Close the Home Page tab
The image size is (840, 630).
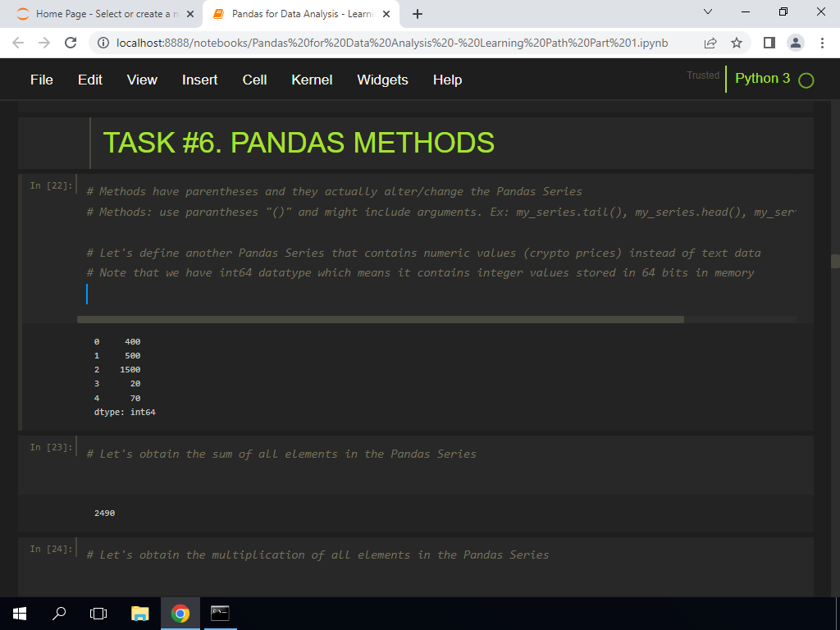(189, 14)
